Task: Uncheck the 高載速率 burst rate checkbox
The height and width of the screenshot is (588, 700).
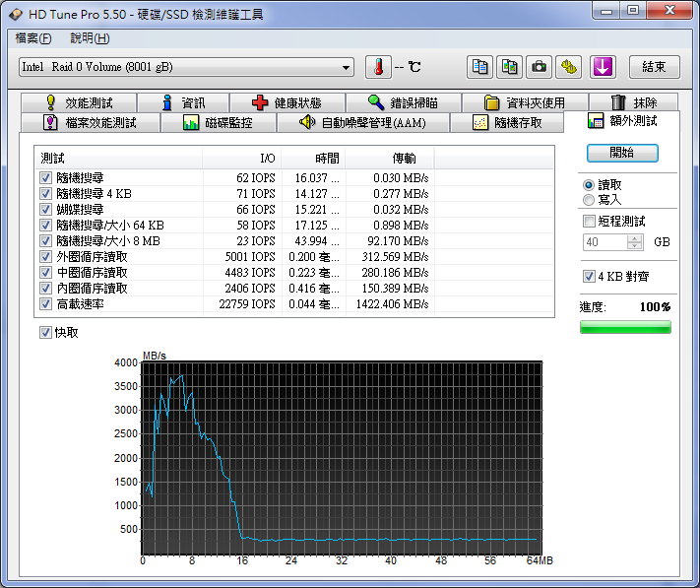Action: [45, 304]
